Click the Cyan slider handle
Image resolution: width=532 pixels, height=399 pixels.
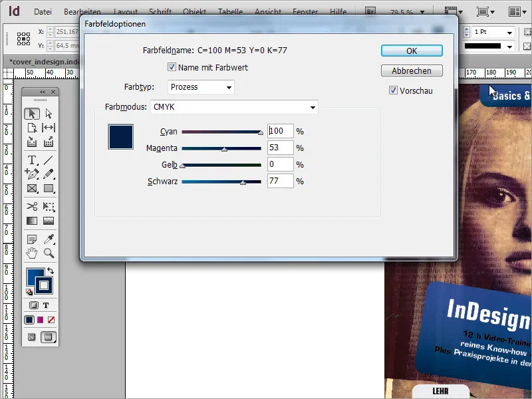(261, 132)
